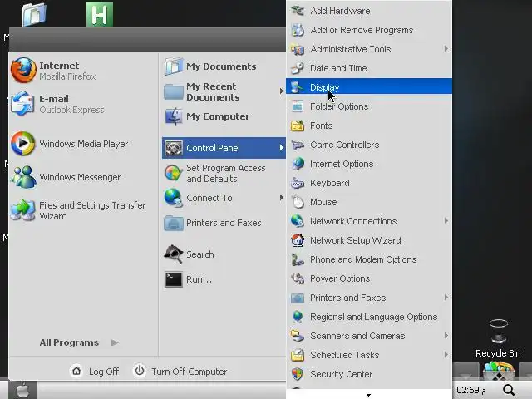Click the Turn Off Computer button
Viewport: 532px width, 399px height.
pyautogui.click(x=180, y=372)
